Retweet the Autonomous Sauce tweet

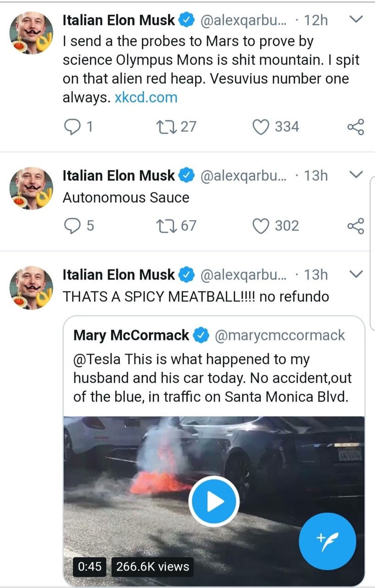click(x=164, y=226)
